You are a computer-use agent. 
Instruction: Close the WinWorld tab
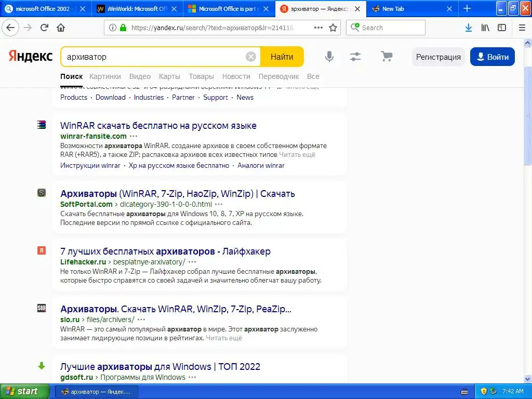coord(174,9)
